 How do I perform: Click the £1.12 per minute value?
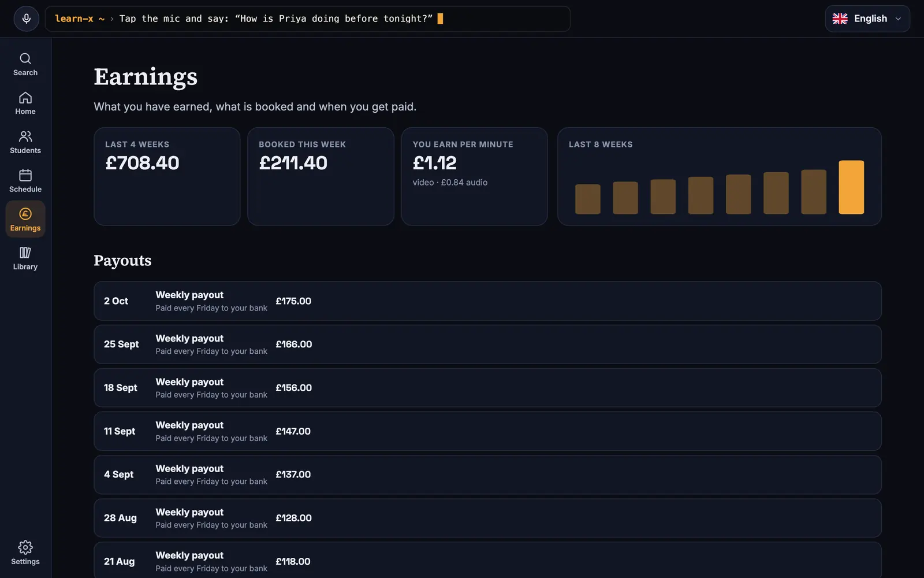[x=434, y=163]
